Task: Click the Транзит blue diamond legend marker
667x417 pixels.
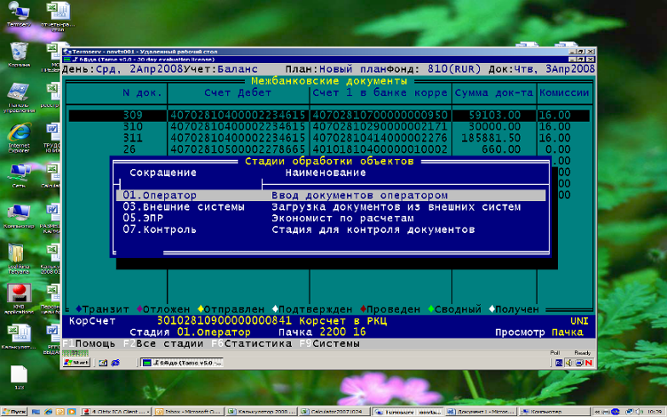Action: click(79, 309)
